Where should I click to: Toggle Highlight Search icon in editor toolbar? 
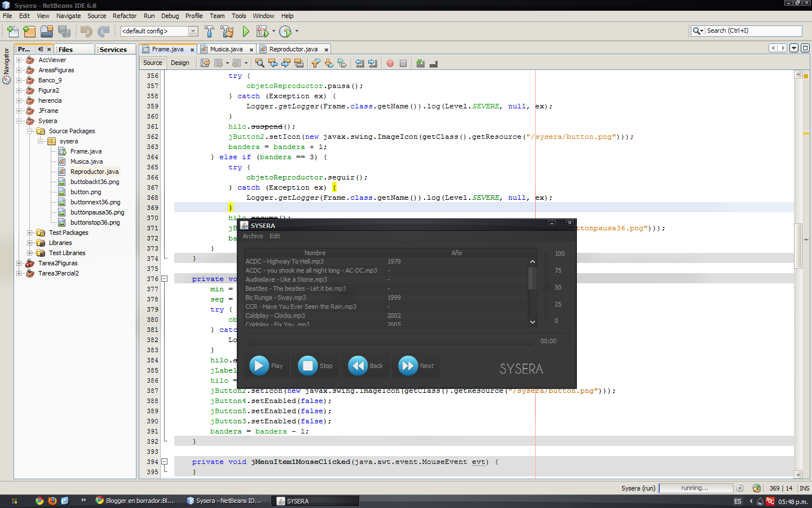pos(299,63)
